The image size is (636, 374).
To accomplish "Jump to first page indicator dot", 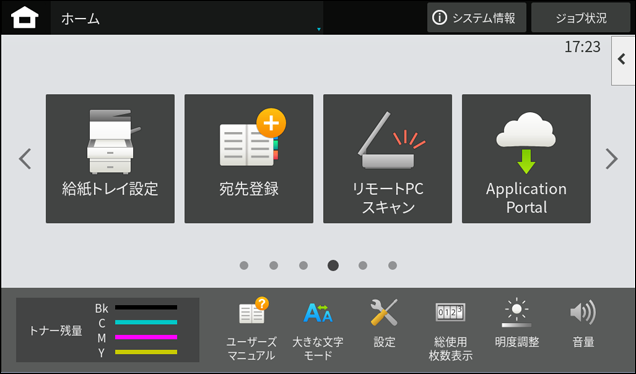I will (244, 265).
